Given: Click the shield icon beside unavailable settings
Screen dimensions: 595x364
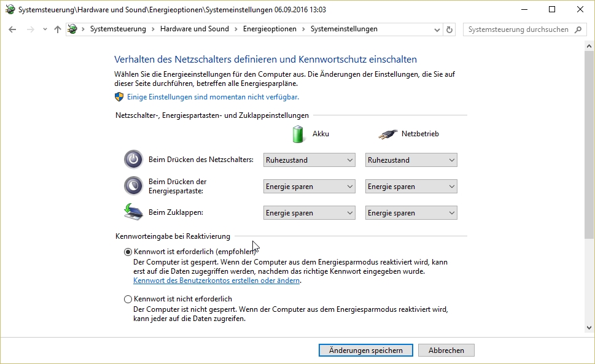Looking at the screenshot, I should (119, 97).
